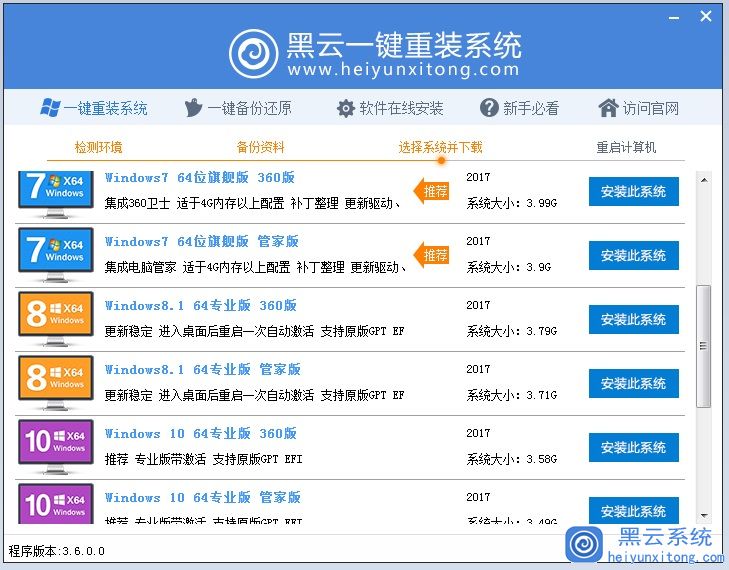Open the 一键备份还原 tab
Image resolution: width=729 pixels, height=570 pixels.
238,108
